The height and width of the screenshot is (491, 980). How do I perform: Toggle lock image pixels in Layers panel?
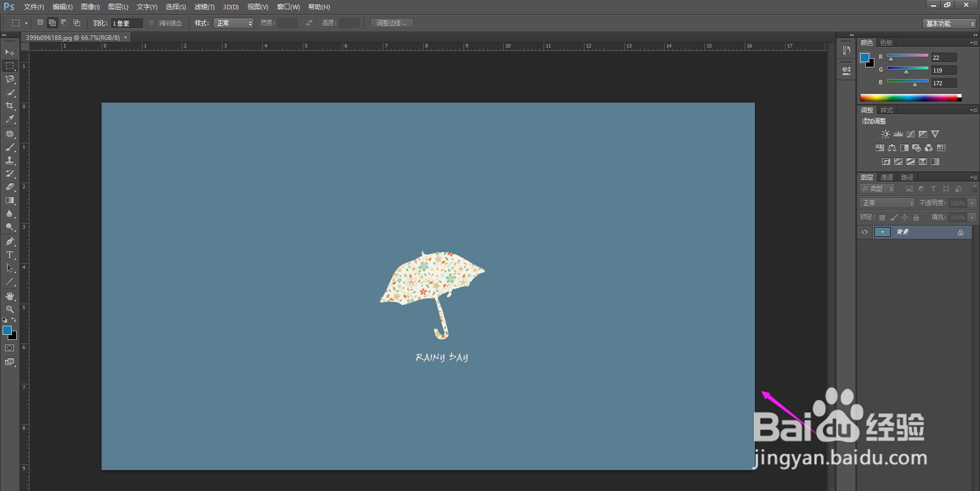coord(894,217)
